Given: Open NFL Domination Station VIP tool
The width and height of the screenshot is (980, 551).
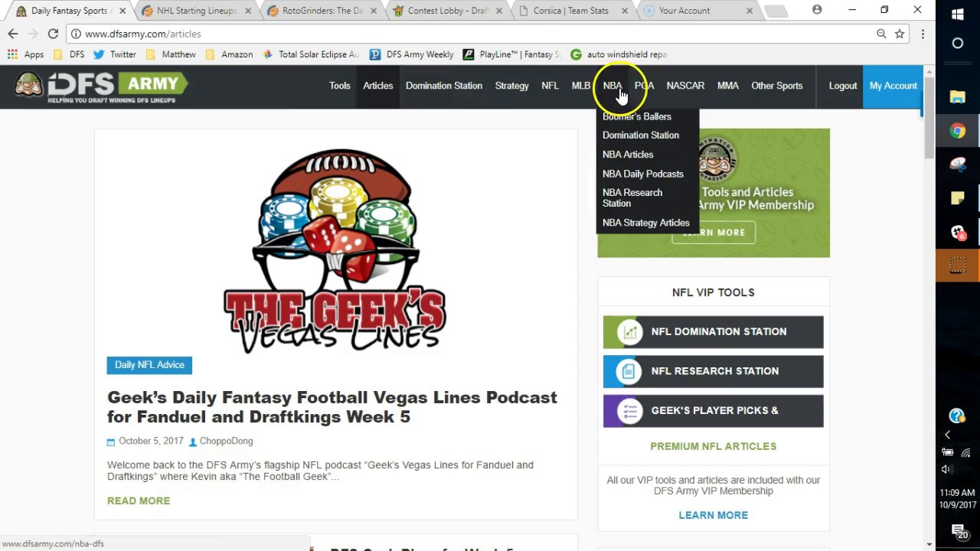Looking at the screenshot, I should point(714,332).
